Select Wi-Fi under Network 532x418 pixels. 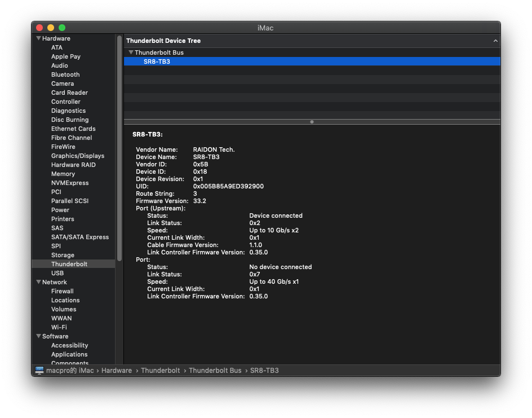(59, 327)
